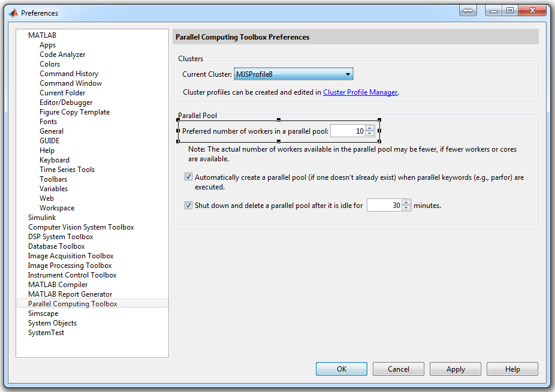Increase preferred number of workers with up arrow
Viewport: 555px width, 392px height.
tap(370, 128)
